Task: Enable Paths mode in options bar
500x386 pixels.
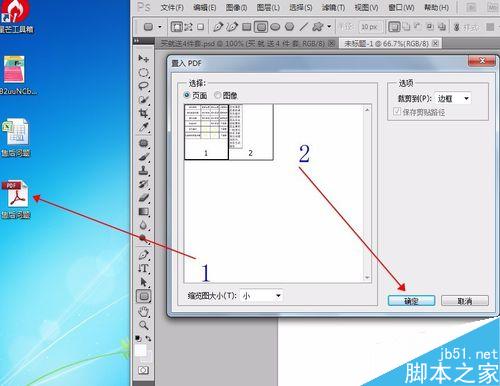Action: [189, 27]
